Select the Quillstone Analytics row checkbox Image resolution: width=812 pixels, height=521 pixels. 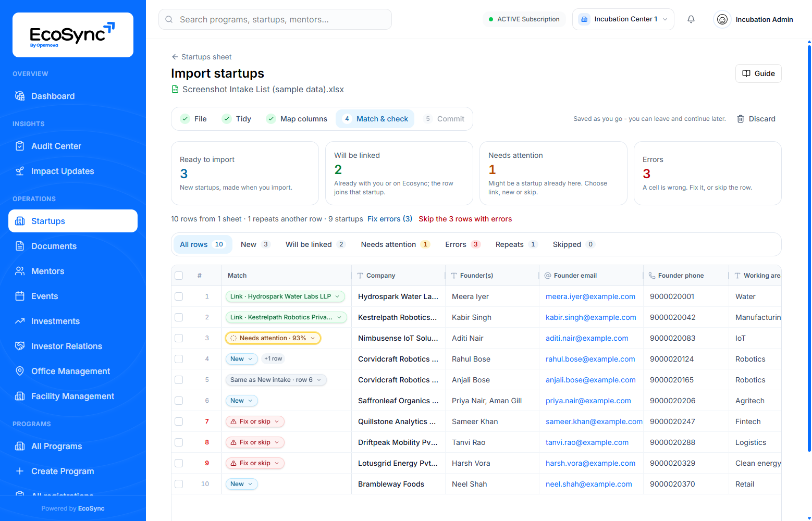[179, 421]
